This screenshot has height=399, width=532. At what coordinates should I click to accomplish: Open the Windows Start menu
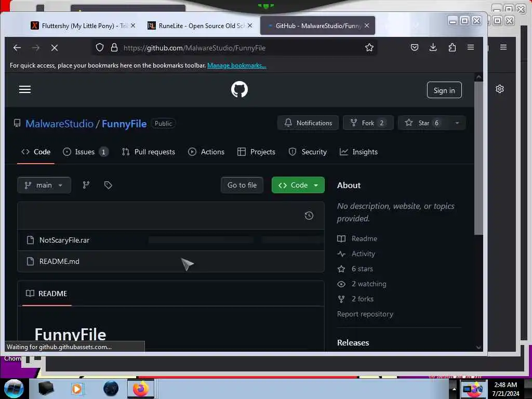click(x=14, y=388)
